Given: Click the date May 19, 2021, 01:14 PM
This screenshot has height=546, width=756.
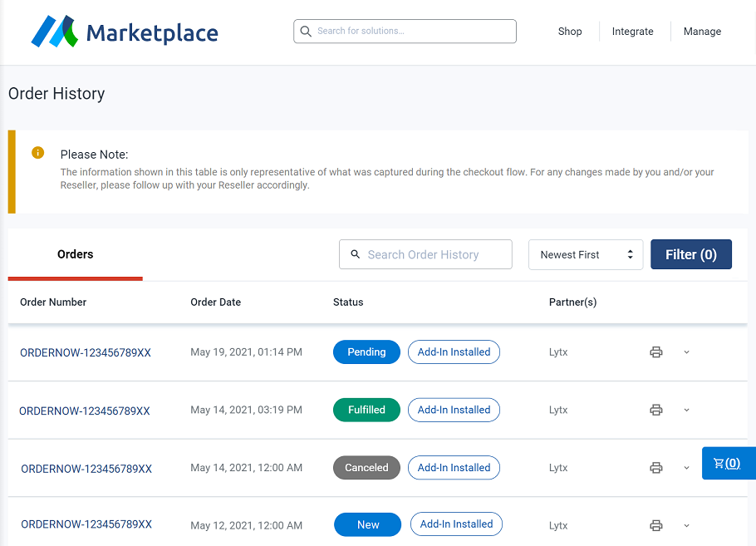Looking at the screenshot, I should pyautogui.click(x=247, y=352).
